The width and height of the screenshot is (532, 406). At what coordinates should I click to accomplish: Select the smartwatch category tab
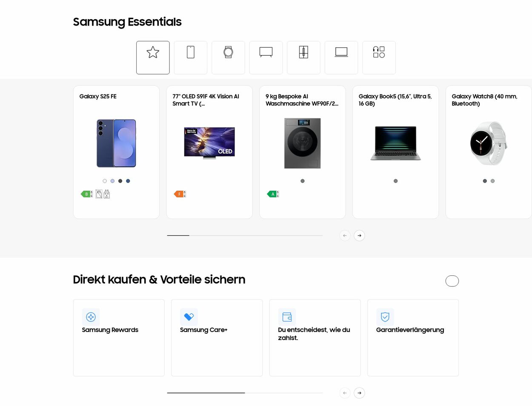(x=228, y=57)
